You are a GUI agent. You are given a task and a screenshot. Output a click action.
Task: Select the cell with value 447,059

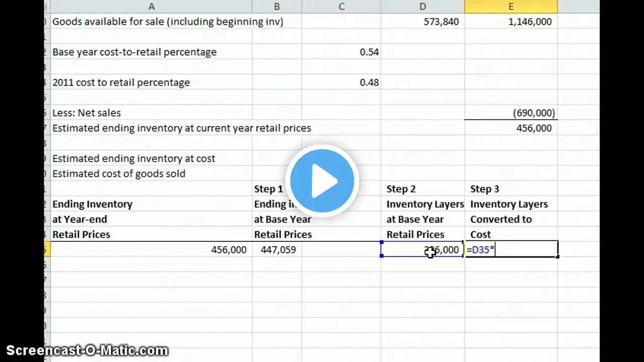(x=278, y=249)
